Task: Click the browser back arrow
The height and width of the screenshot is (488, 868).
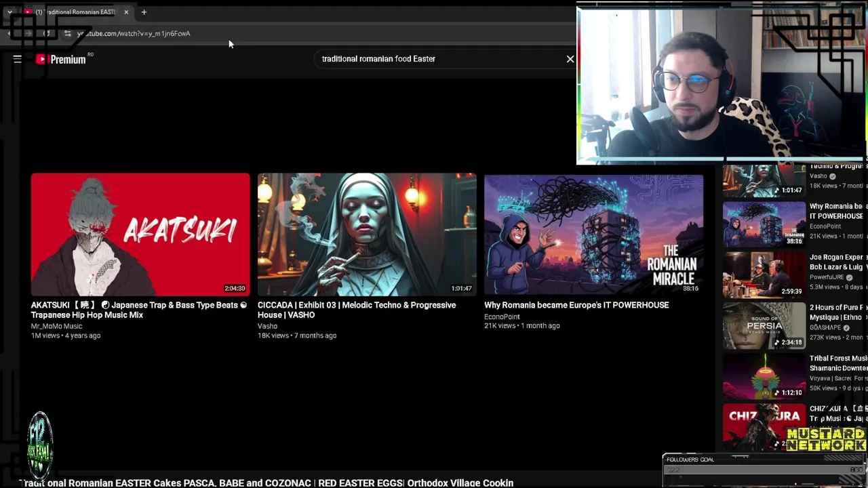Action: tap(9, 33)
